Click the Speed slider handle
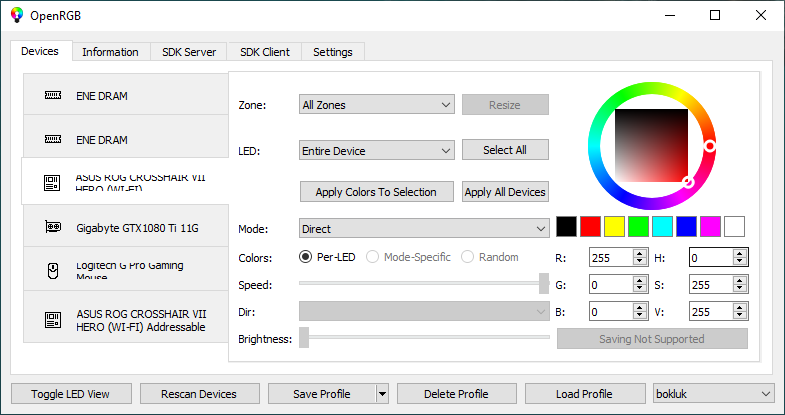Screen dimensions: 785x415 click(x=544, y=283)
